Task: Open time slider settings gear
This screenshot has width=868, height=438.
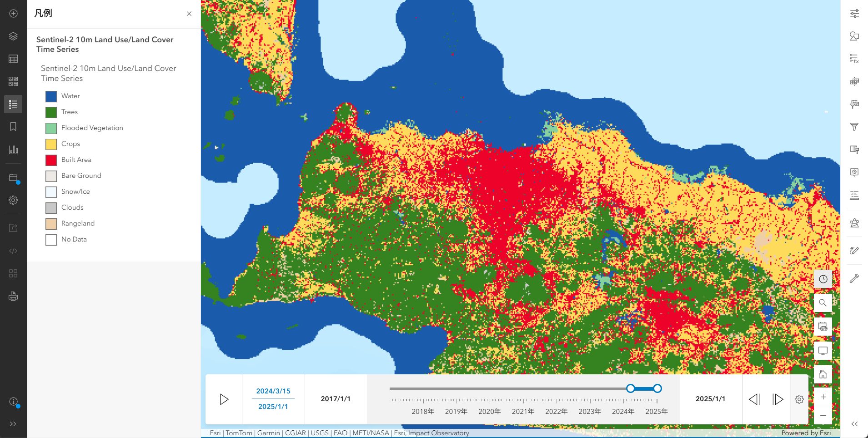Action: (x=799, y=399)
